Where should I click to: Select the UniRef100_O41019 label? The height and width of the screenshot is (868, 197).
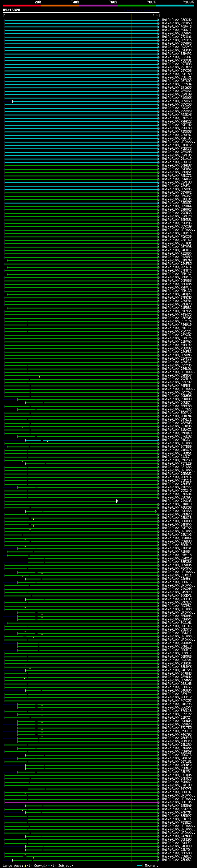tap(177, 159)
